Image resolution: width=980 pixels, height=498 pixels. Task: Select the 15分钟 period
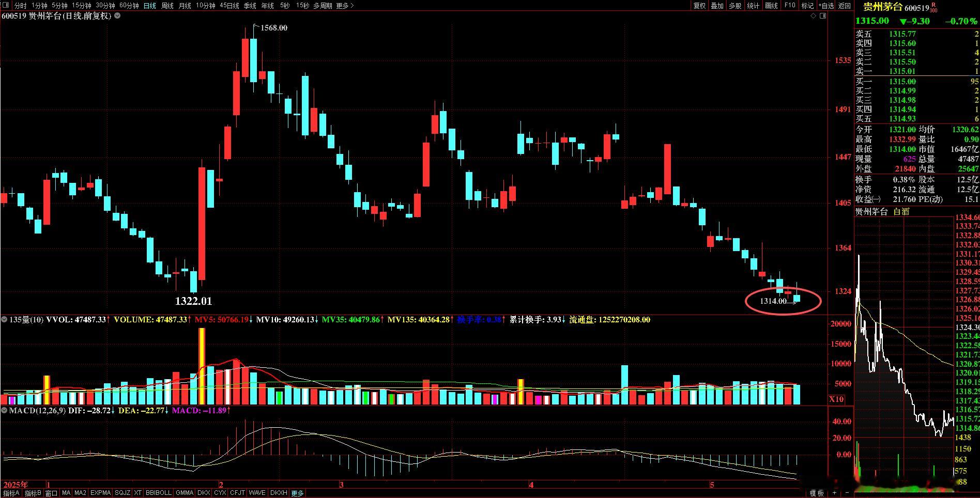(81, 6)
